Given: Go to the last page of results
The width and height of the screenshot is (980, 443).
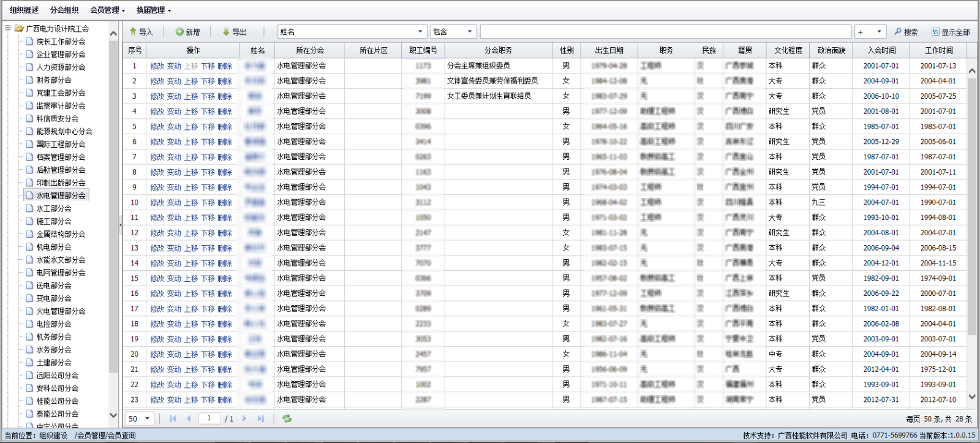Looking at the screenshot, I should [260, 418].
